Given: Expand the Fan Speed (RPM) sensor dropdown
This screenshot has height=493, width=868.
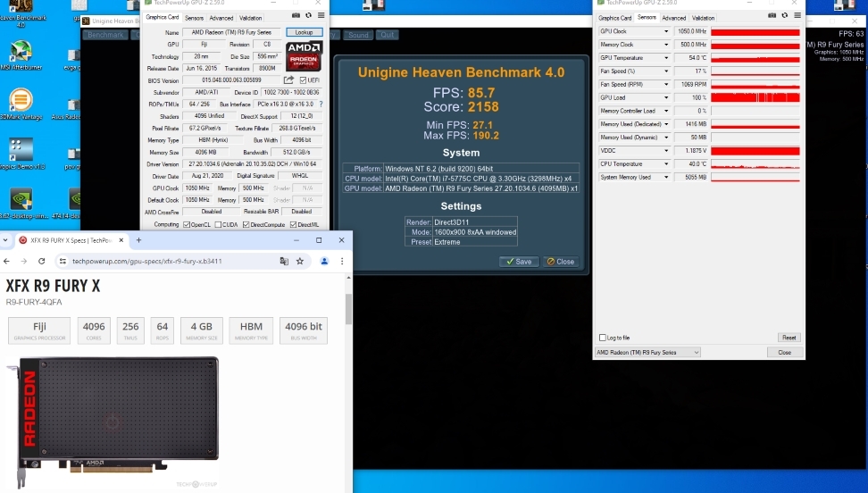Looking at the screenshot, I should (666, 85).
